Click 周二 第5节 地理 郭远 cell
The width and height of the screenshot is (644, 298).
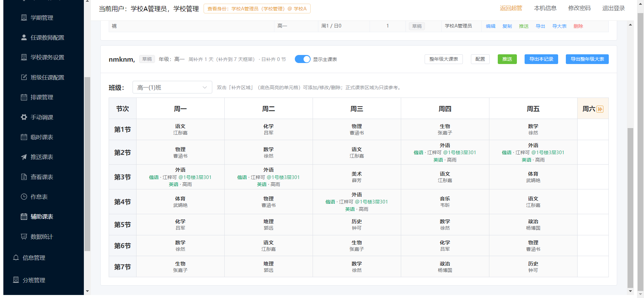(x=268, y=225)
